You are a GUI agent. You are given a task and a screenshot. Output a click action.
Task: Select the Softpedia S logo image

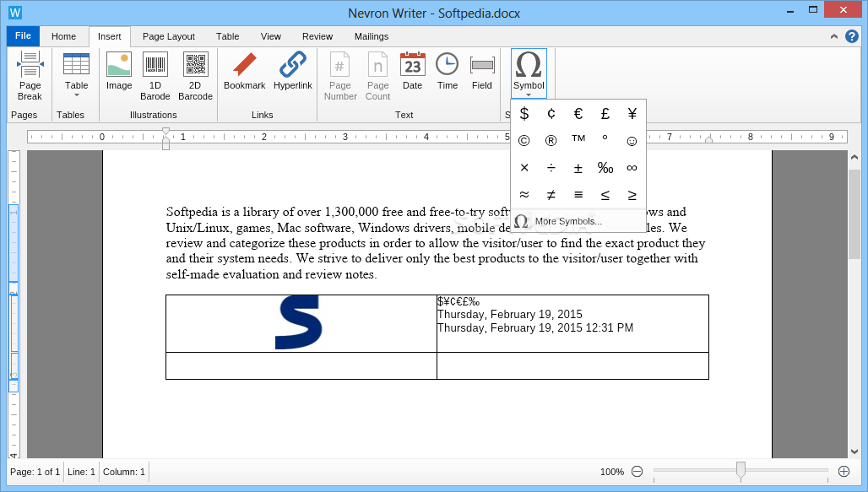click(x=299, y=322)
